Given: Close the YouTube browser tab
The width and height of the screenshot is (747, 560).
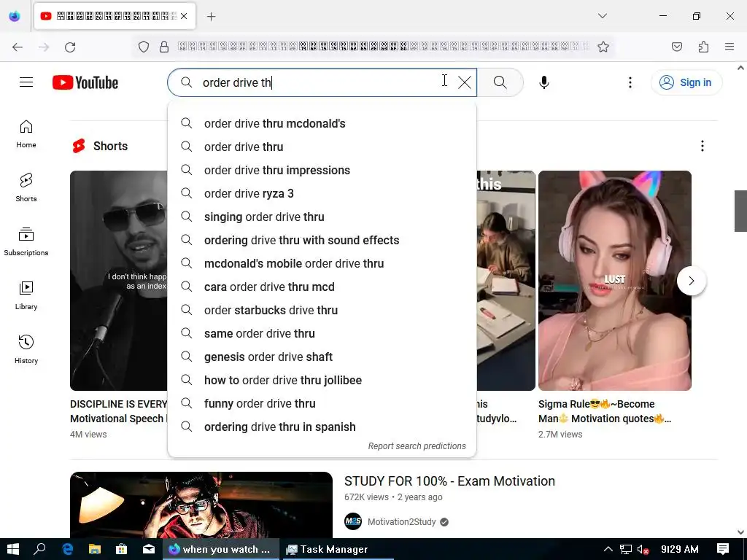Looking at the screenshot, I should point(184,16).
